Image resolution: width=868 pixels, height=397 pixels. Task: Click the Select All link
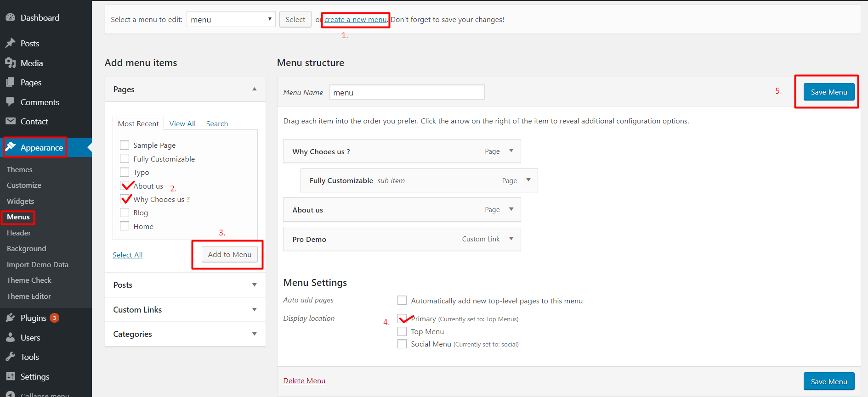[x=128, y=255]
